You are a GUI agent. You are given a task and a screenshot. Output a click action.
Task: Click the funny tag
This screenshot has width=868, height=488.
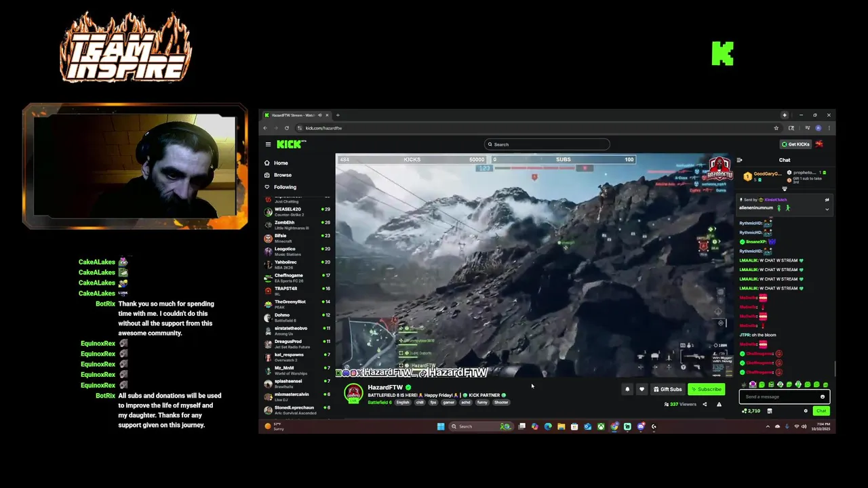[482, 403]
